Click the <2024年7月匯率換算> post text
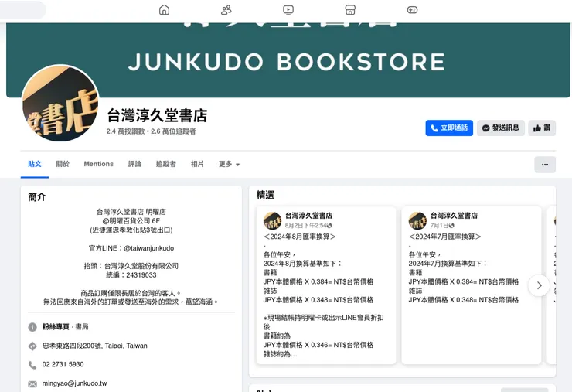The height and width of the screenshot is (392, 572). pos(444,237)
